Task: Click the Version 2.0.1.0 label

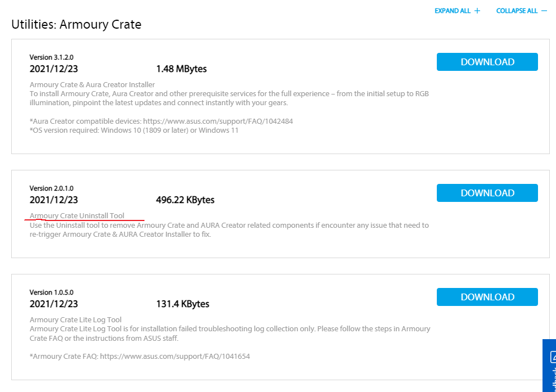Action: click(x=51, y=188)
